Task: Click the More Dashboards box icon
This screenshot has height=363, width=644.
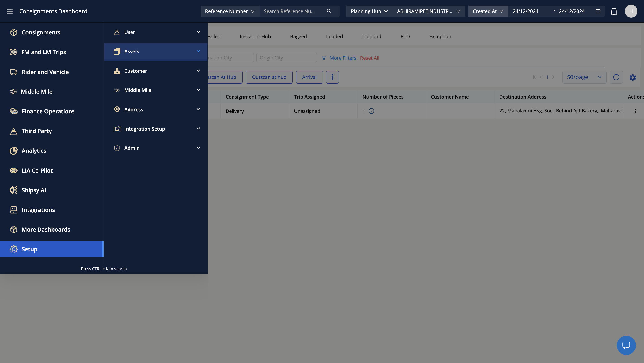Action: point(13,230)
